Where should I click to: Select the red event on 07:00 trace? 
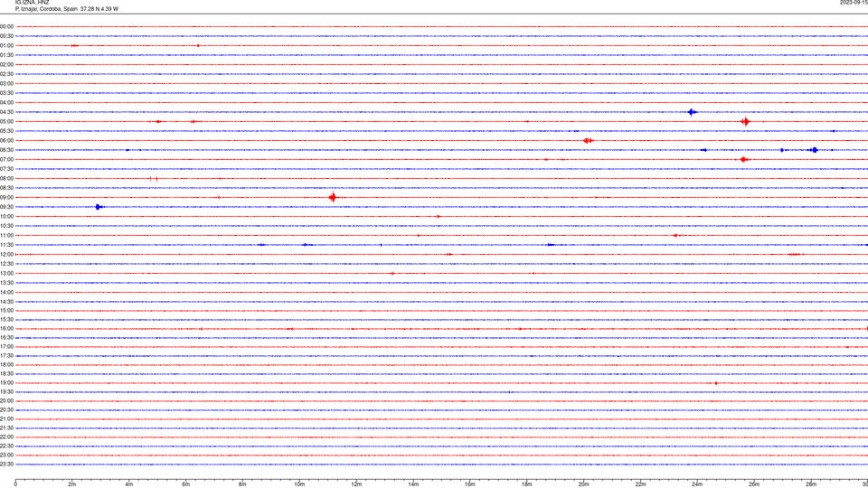click(x=743, y=159)
